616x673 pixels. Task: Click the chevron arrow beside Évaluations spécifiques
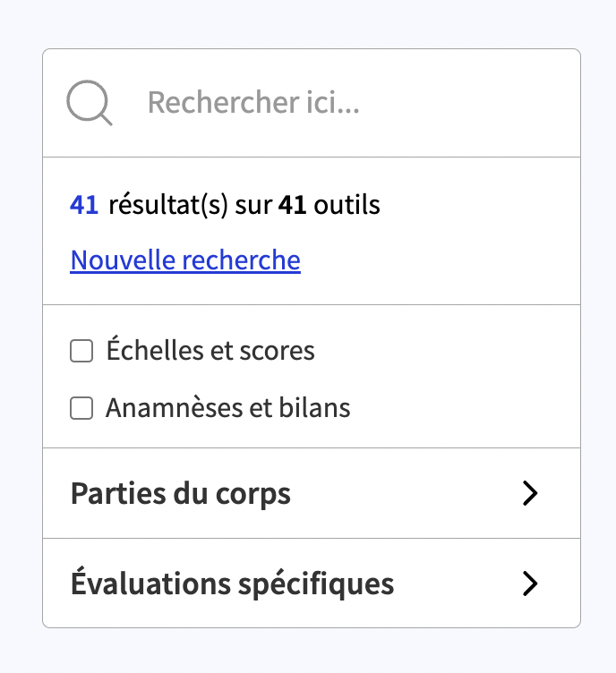[x=530, y=584]
